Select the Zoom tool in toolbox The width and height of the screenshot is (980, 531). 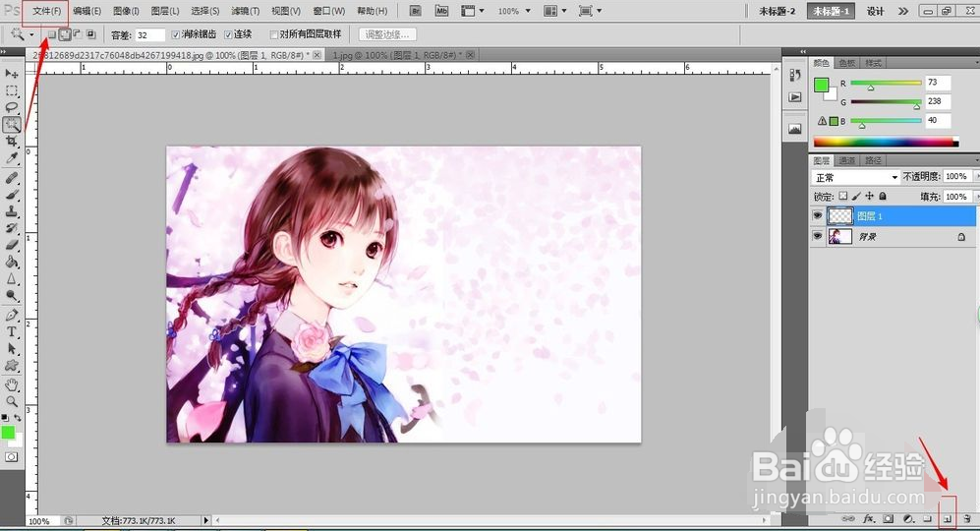[x=11, y=401]
